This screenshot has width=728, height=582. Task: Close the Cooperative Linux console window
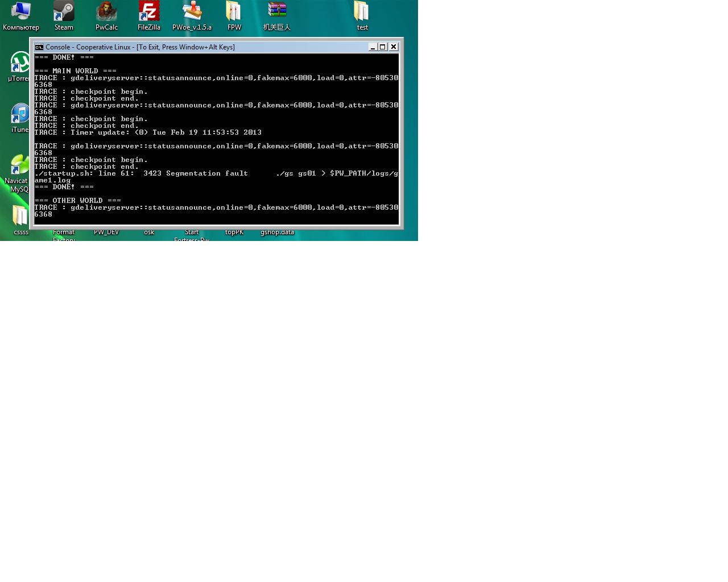coord(394,47)
